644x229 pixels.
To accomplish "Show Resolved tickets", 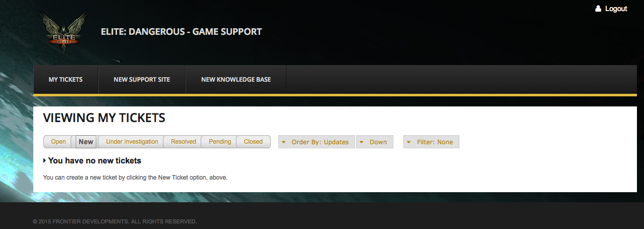I will [x=183, y=142].
